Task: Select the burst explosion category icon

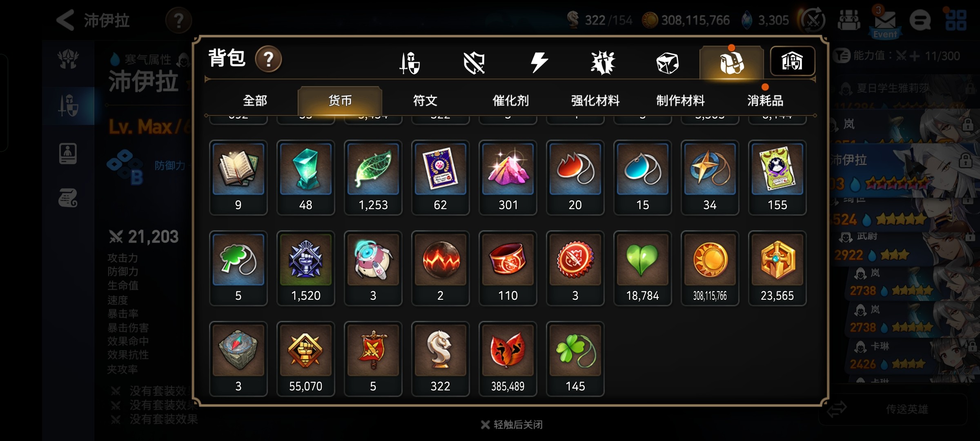Action: point(603,63)
